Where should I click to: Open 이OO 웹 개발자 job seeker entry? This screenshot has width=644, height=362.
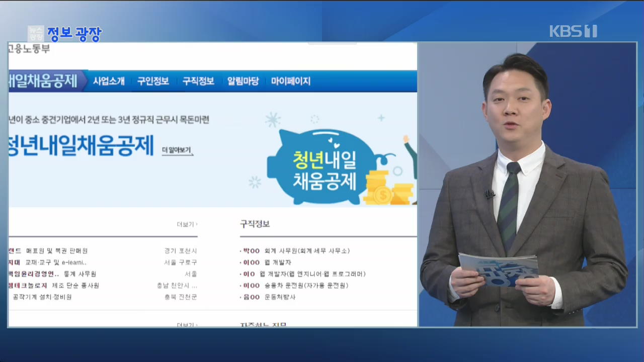click(x=266, y=262)
